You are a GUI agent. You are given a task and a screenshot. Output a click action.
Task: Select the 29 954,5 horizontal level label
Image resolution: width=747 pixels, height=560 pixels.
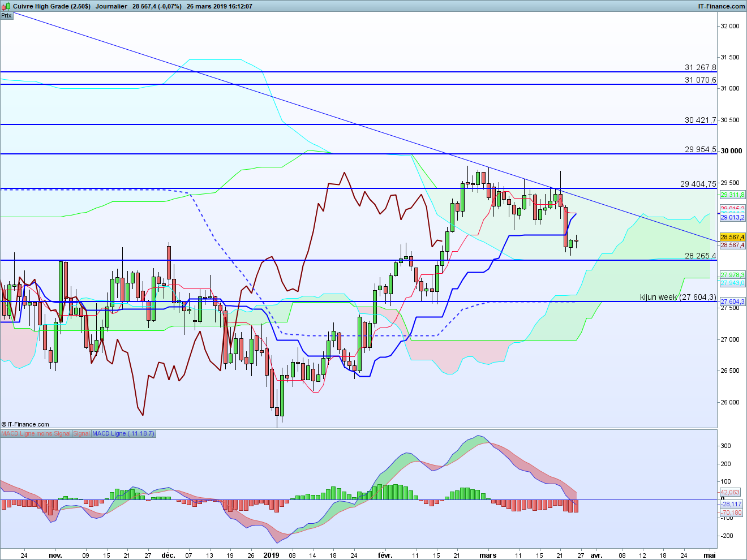pos(700,149)
